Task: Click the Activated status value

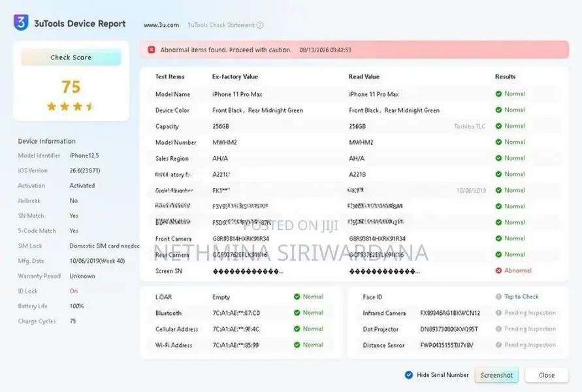Action: pos(82,186)
